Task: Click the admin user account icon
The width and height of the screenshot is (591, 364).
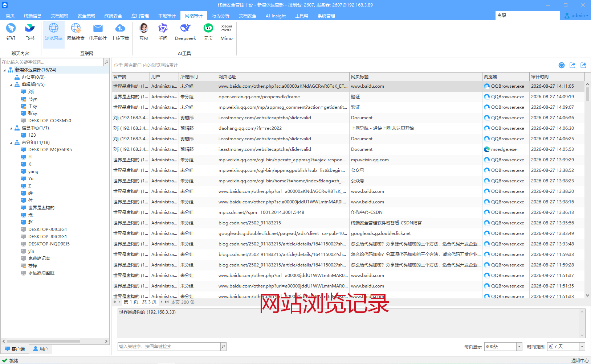Action: (567, 16)
